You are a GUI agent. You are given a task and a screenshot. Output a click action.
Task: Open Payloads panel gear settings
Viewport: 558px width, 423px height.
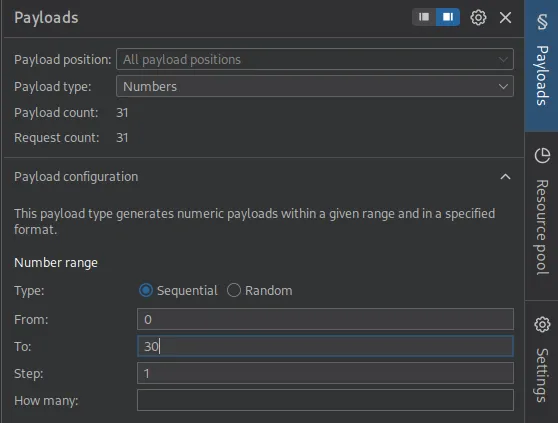(x=478, y=17)
